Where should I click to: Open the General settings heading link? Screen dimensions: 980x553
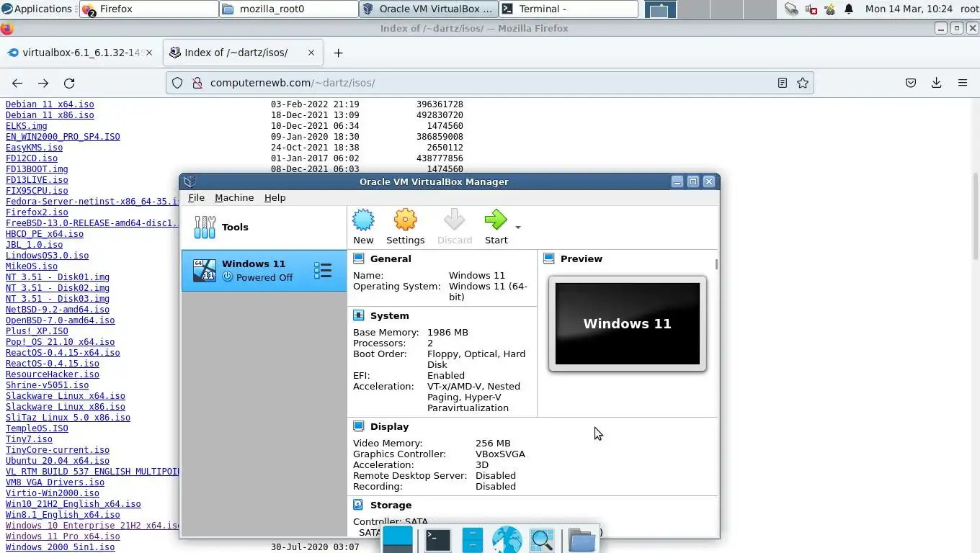[391, 258]
